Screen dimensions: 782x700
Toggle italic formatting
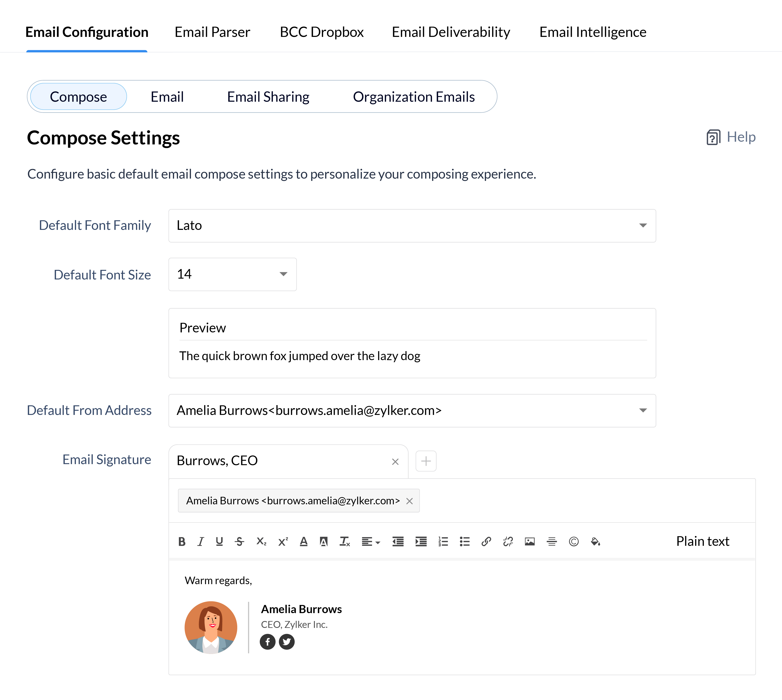click(x=201, y=542)
